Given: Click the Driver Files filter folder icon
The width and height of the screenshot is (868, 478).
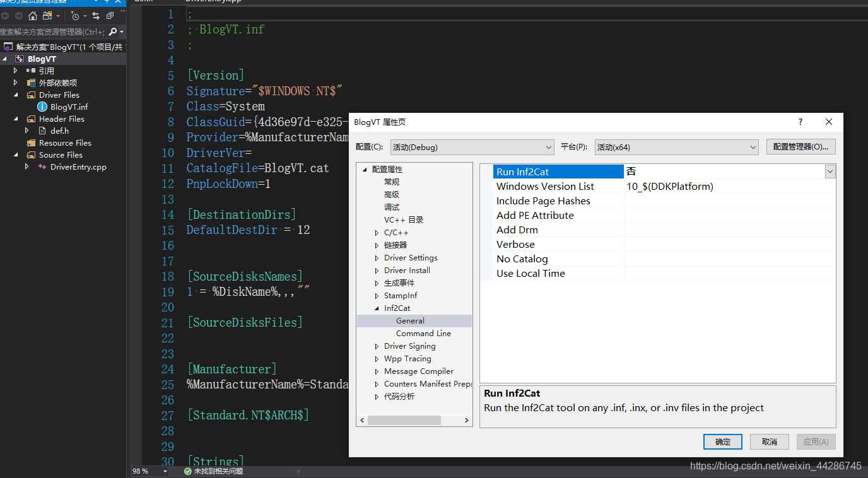Looking at the screenshot, I should pyautogui.click(x=32, y=95).
